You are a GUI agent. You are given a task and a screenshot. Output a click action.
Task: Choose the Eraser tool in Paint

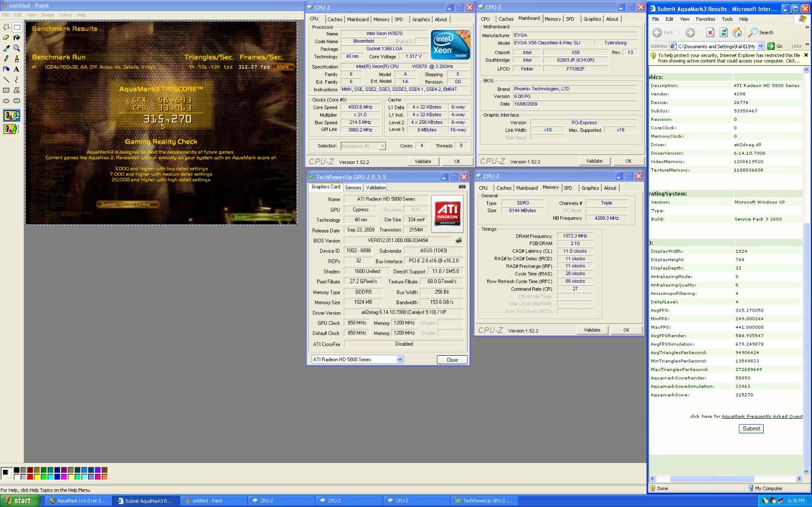pyautogui.click(x=6, y=38)
